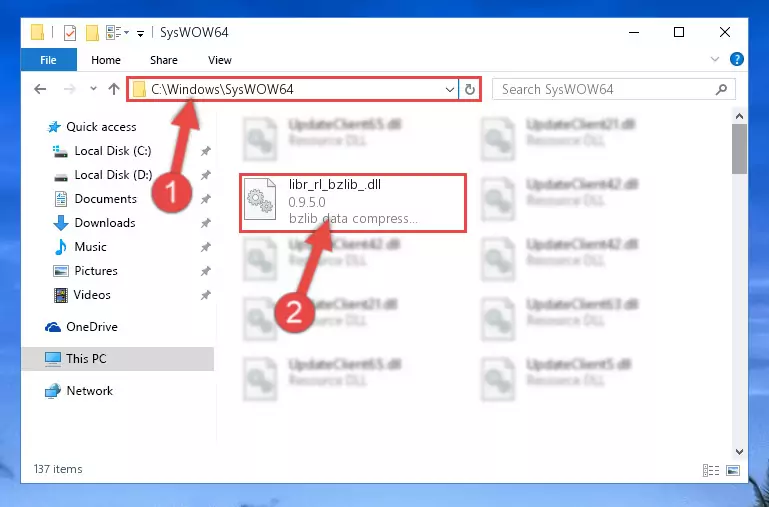Minimize the SysWOW64 window
The image size is (769, 507).
pyautogui.click(x=634, y=32)
